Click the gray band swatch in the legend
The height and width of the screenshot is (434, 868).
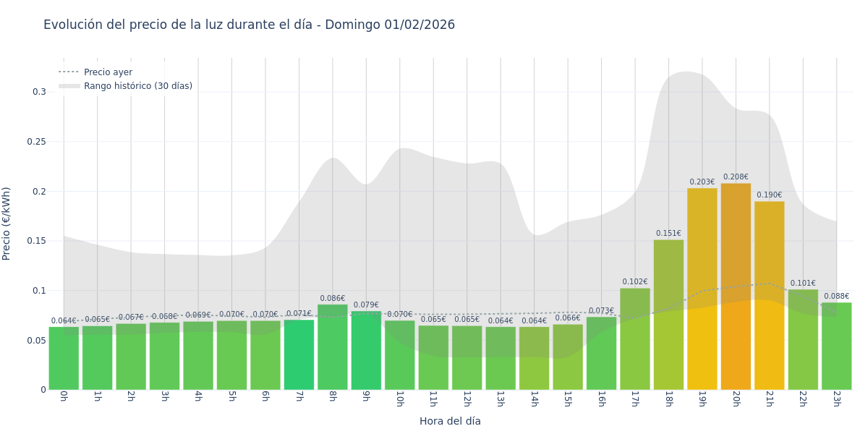(x=69, y=86)
